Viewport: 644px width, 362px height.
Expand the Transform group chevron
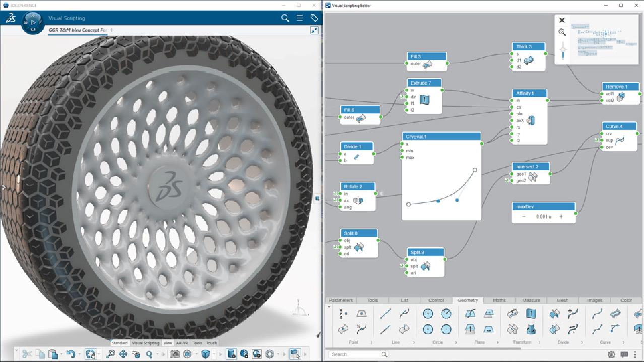[540, 342]
